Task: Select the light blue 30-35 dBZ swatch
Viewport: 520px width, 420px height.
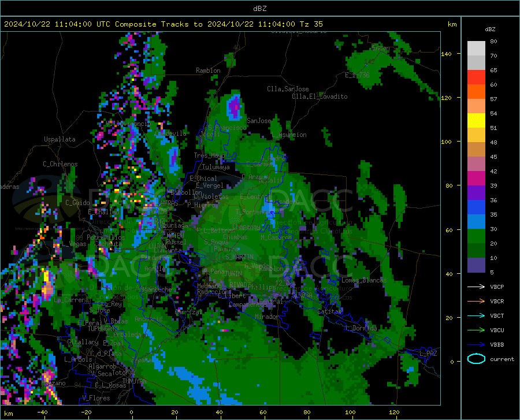Action: [x=476, y=222]
